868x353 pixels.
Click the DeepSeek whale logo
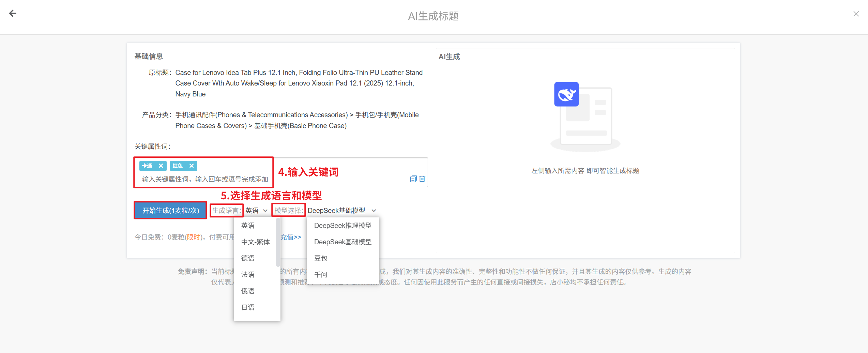coord(566,94)
